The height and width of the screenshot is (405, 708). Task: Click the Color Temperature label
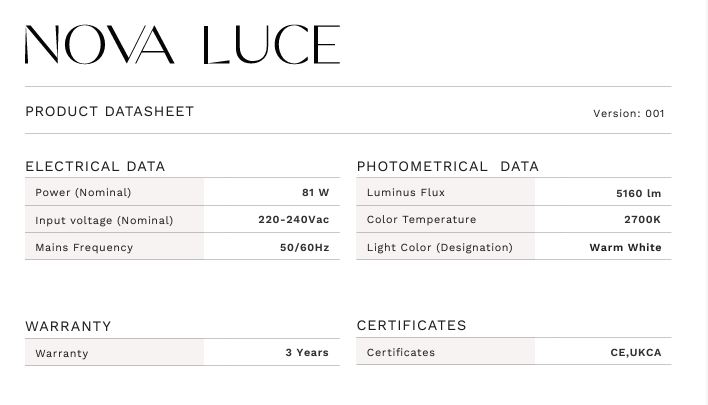click(x=421, y=220)
